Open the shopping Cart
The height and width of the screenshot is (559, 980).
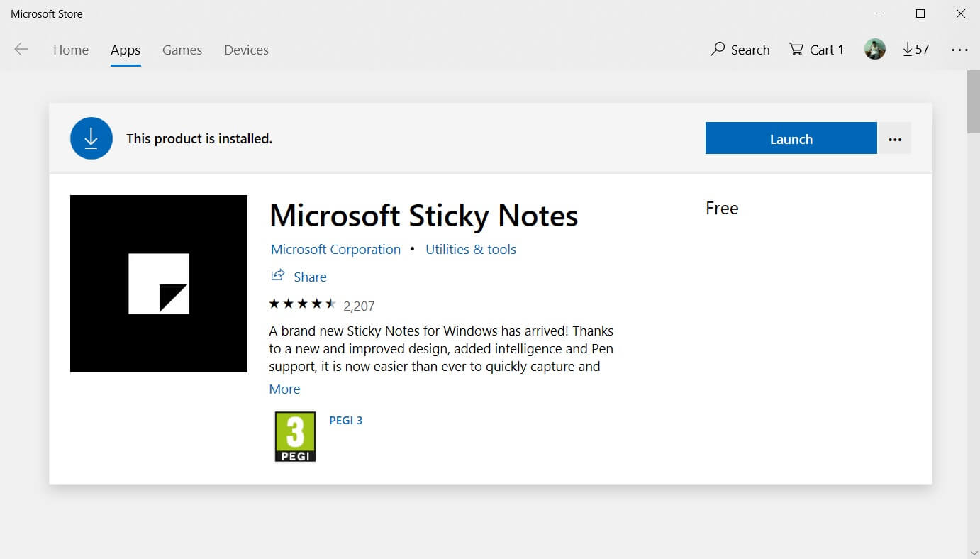tap(816, 50)
